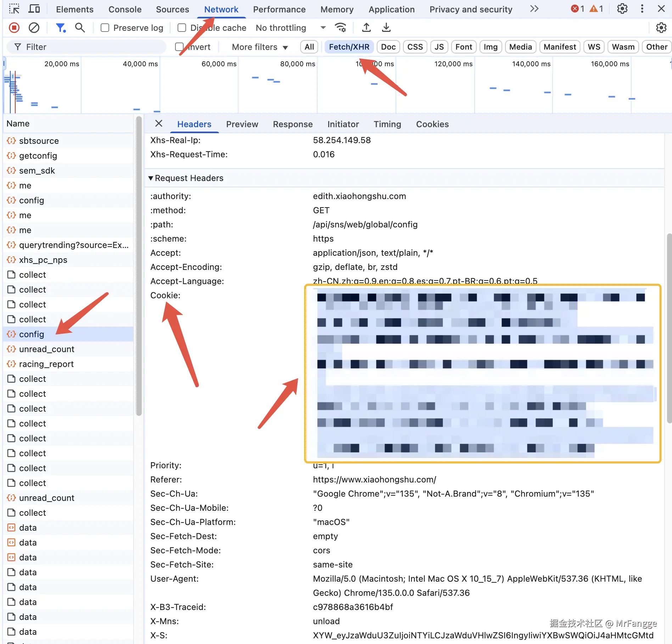Image resolution: width=672 pixels, height=644 pixels.
Task: Select the Network tab
Action: click(221, 9)
